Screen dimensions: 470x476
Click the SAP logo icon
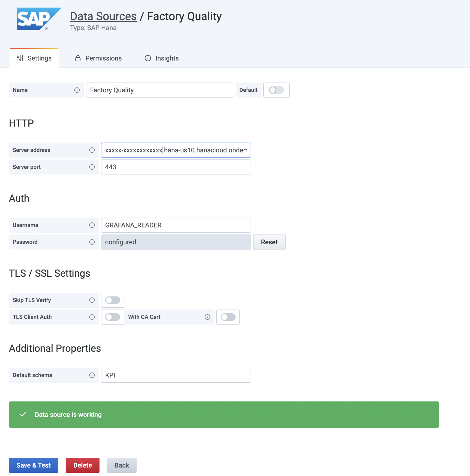pos(39,19)
